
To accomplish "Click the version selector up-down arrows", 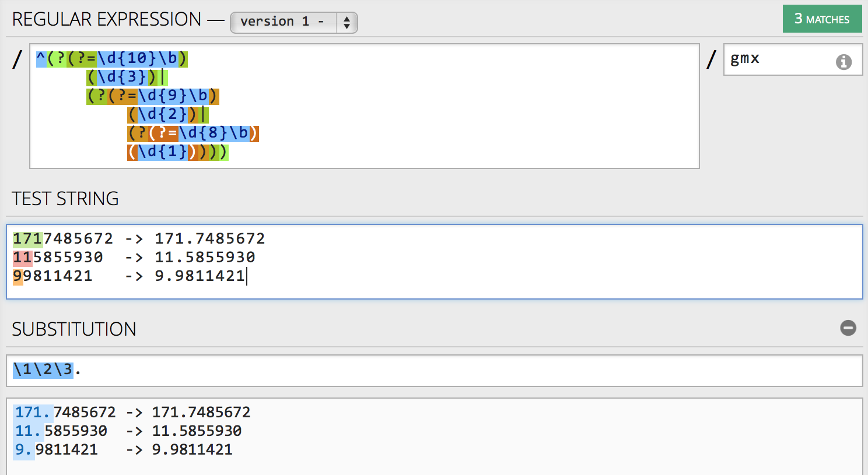I will [346, 23].
